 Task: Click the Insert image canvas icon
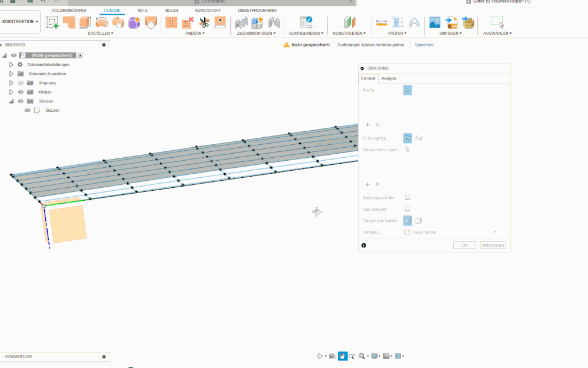point(435,22)
